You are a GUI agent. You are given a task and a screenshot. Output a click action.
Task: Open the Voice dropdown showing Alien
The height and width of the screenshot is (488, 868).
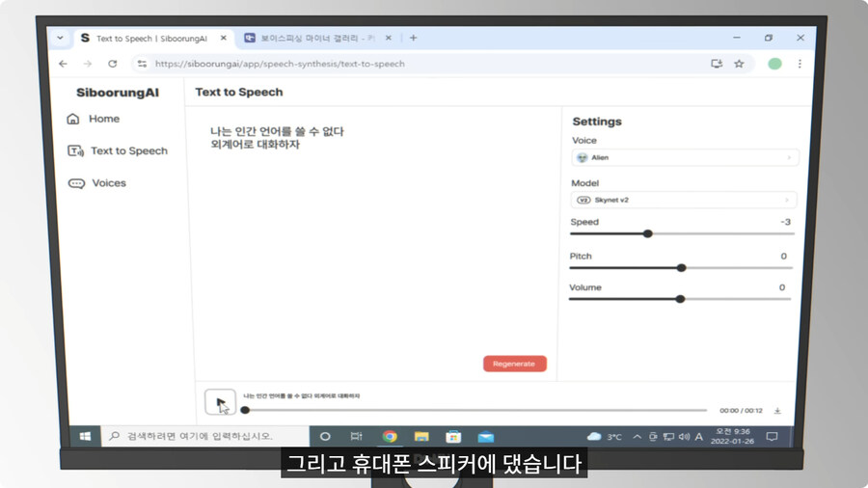click(685, 158)
